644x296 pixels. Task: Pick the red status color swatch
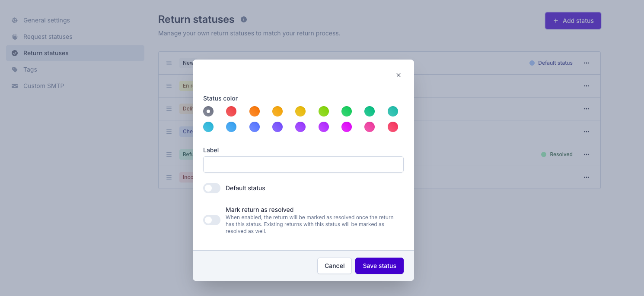tap(231, 111)
